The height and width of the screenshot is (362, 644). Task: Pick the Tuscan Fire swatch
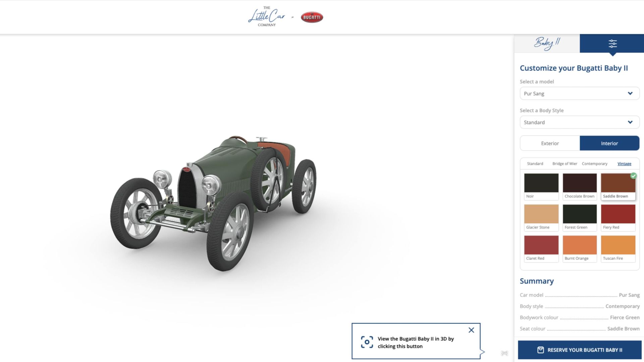point(618,249)
